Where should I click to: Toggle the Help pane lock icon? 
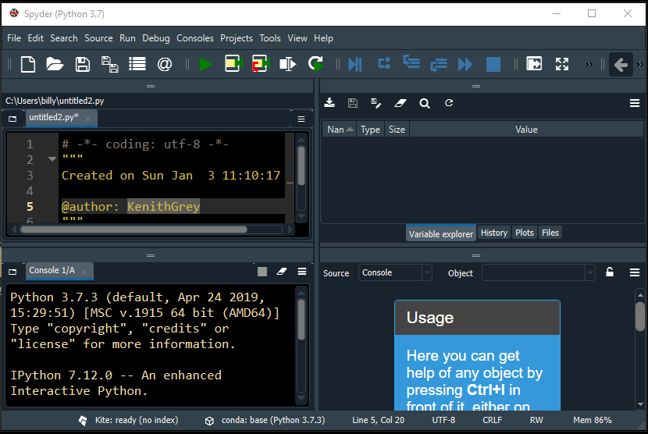(609, 273)
